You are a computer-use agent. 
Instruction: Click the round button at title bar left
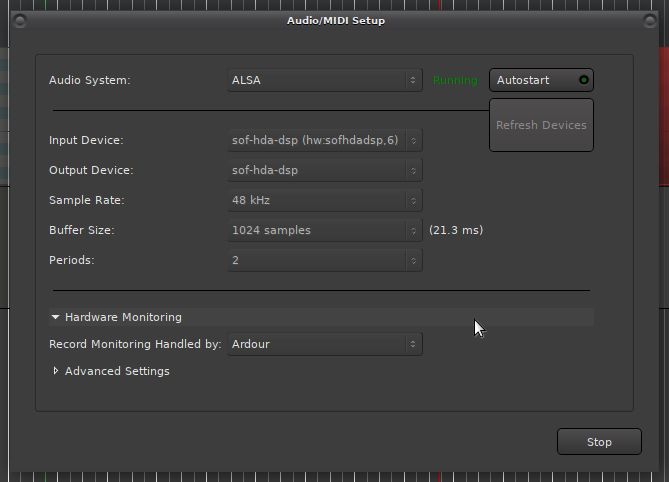pos(20,21)
